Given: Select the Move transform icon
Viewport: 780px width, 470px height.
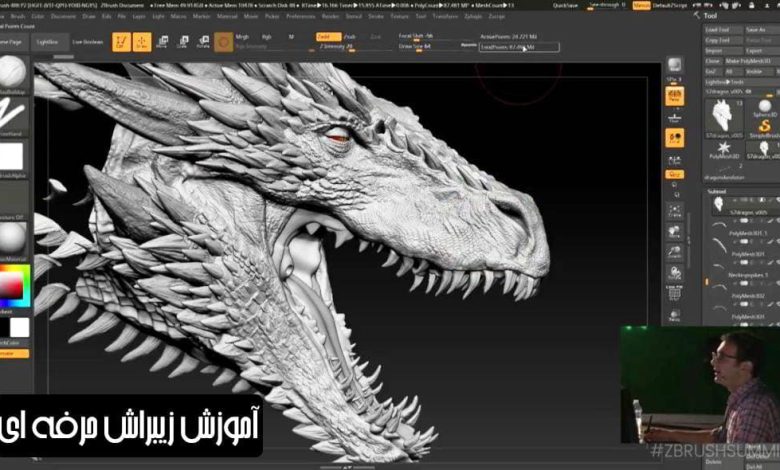Looking at the screenshot, I should point(162,42).
